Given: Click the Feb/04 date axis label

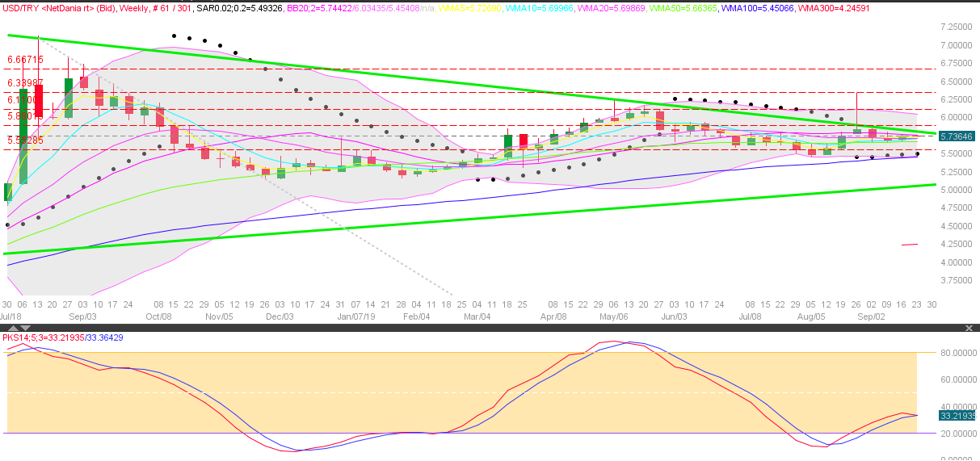Looking at the screenshot, I should coord(418,317).
